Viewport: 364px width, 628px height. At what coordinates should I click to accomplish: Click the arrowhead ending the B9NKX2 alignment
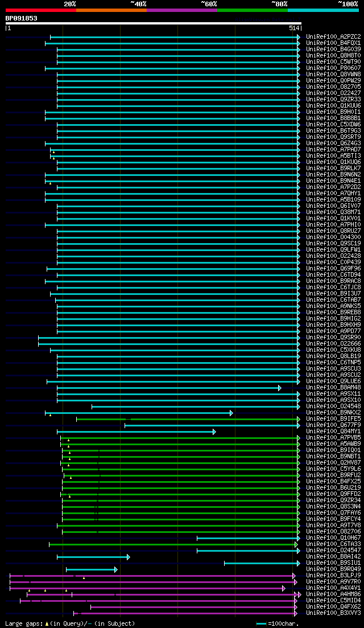pyautogui.click(x=231, y=413)
